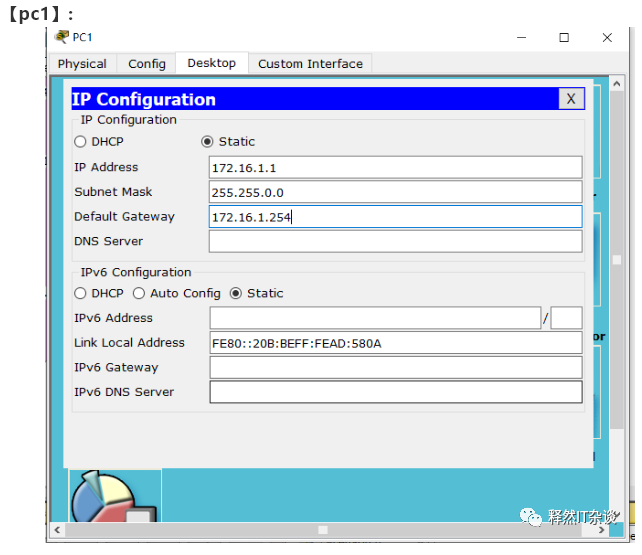Viewport: 642px width, 555px height.
Task: Click the 'IPv6 Configuration' group heading
Action: [136, 272]
